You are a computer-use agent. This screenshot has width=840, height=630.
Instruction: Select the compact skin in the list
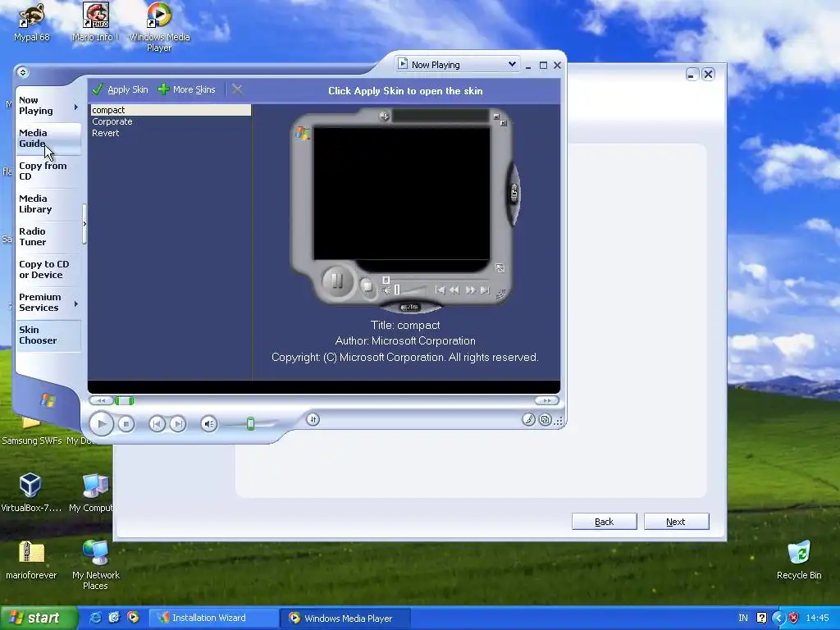coord(171,110)
